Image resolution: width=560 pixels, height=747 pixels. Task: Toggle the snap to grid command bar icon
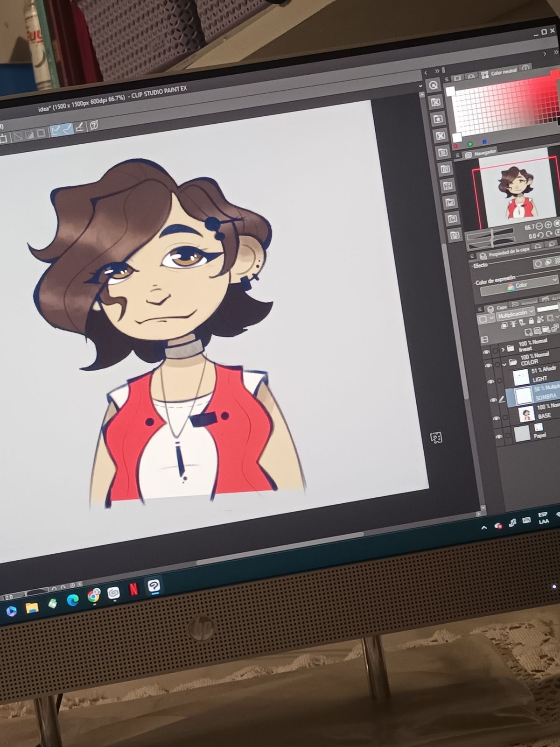tap(80, 127)
